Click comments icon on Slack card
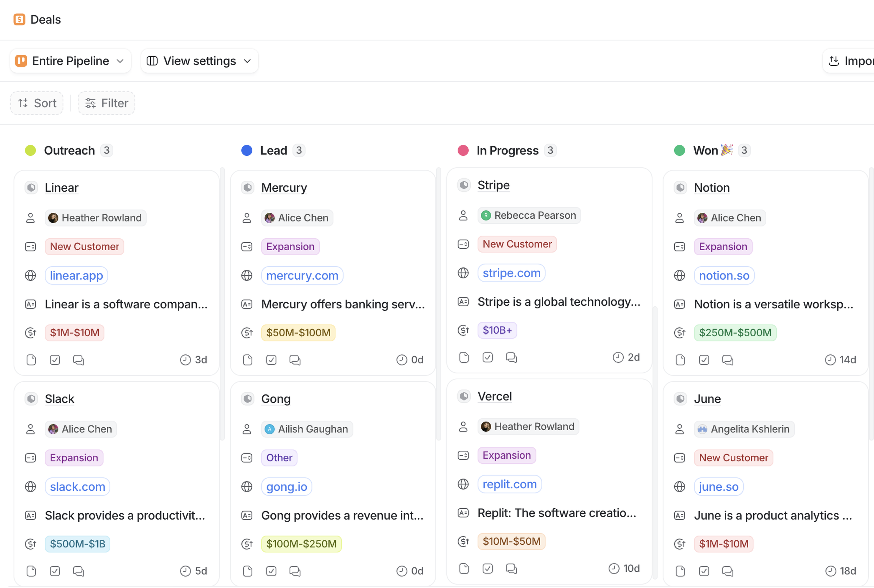This screenshot has width=874, height=588. tap(79, 571)
